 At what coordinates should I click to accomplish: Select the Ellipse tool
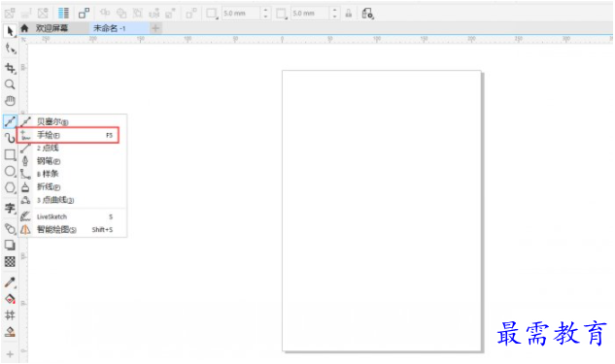10,171
